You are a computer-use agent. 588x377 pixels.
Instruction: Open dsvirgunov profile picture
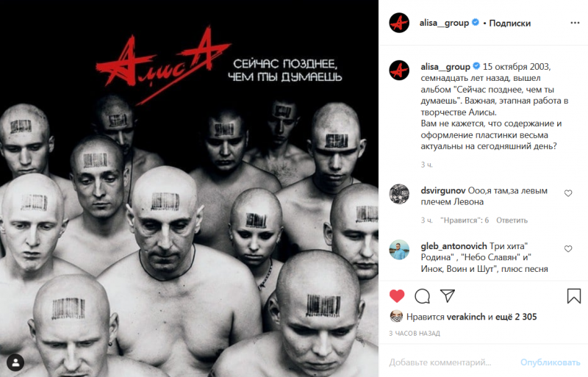point(399,194)
